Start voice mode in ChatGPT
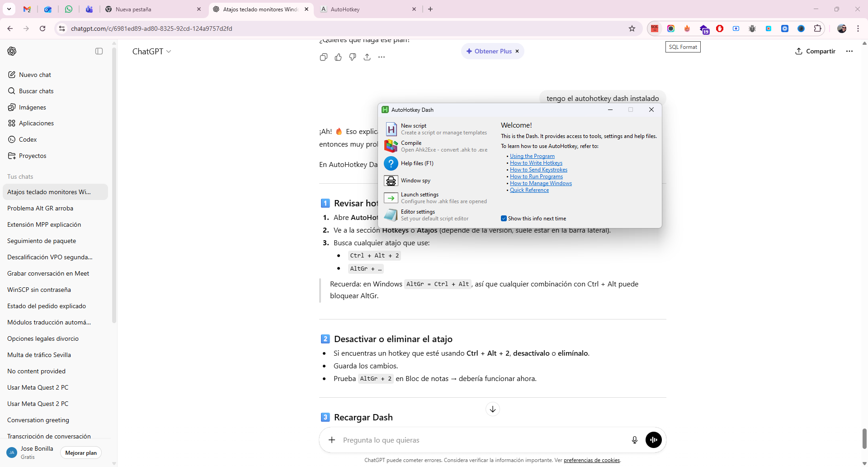Image resolution: width=868 pixels, height=467 pixels. pyautogui.click(x=653, y=440)
